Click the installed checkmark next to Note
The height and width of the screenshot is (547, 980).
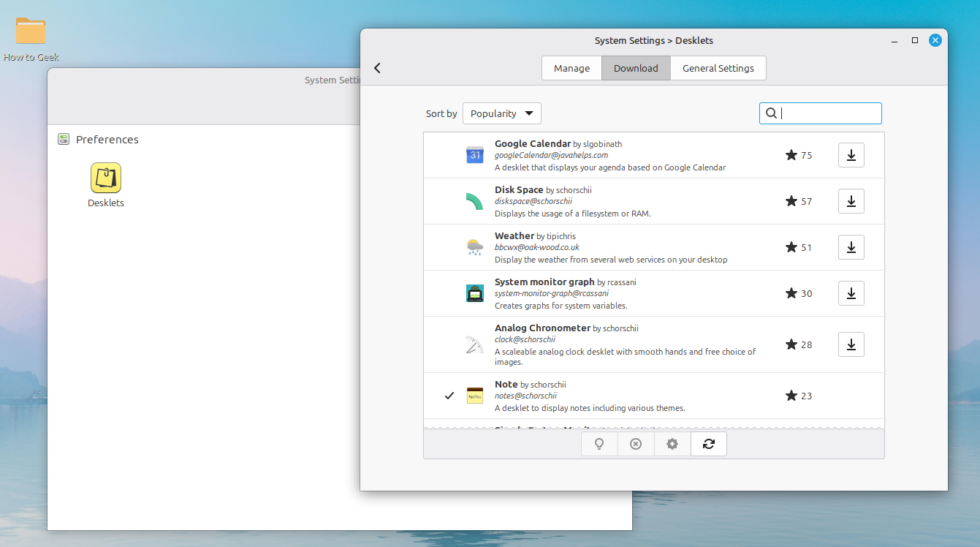click(450, 396)
